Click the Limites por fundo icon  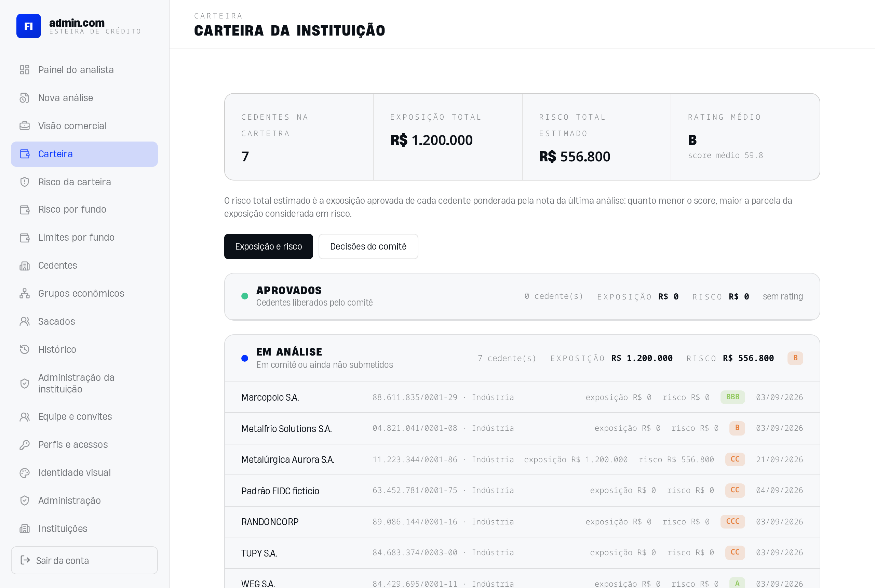pyautogui.click(x=25, y=237)
